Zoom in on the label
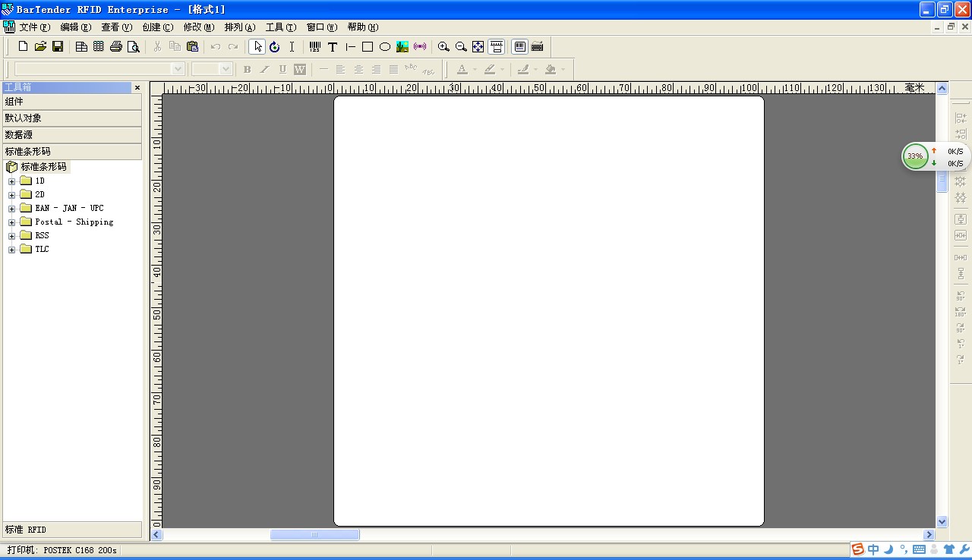The width and height of the screenshot is (972, 560). click(x=443, y=46)
